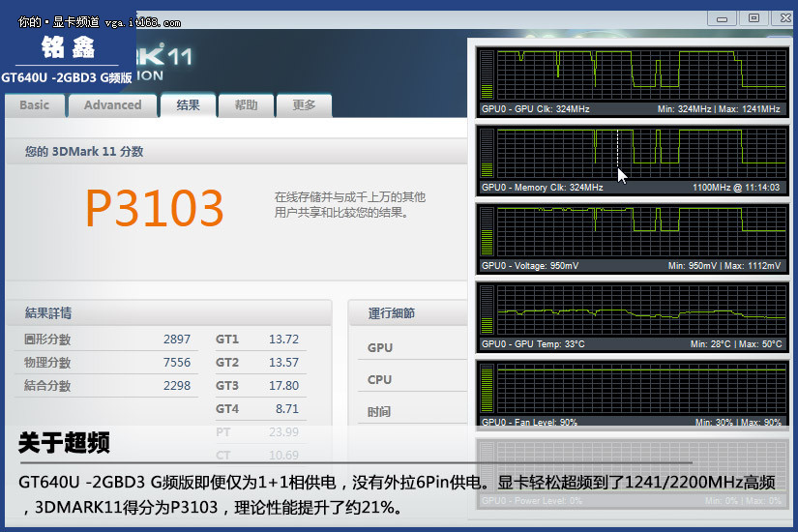Select the 物理分数 physics score row

107,363
